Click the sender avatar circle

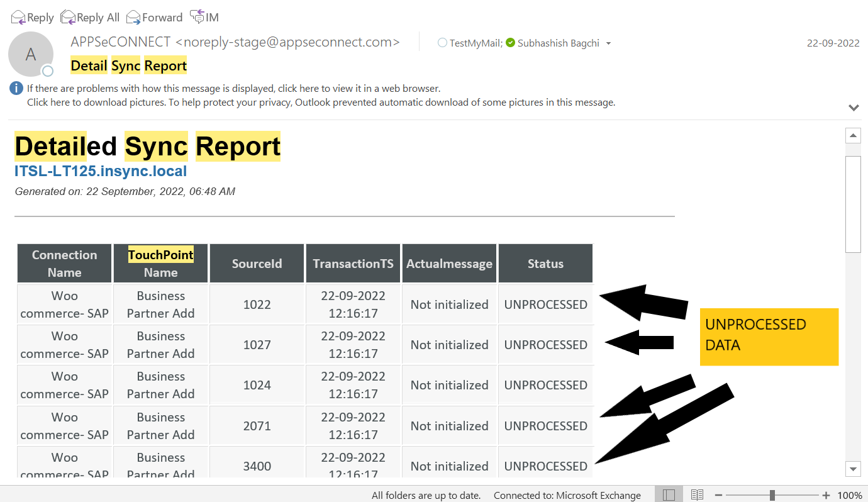(31, 54)
